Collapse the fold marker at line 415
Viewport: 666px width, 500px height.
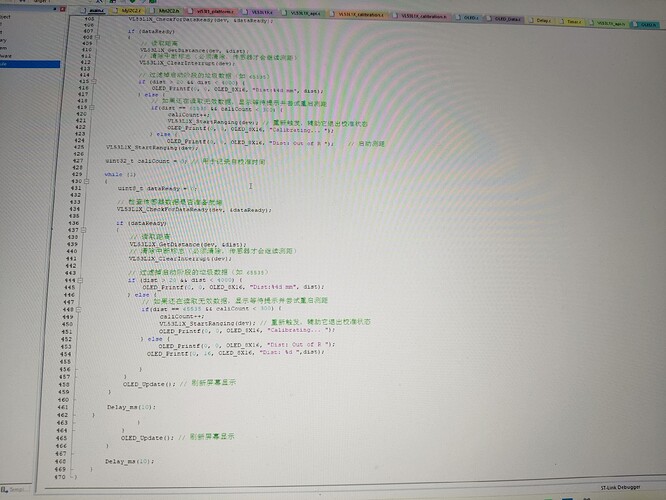point(94,81)
